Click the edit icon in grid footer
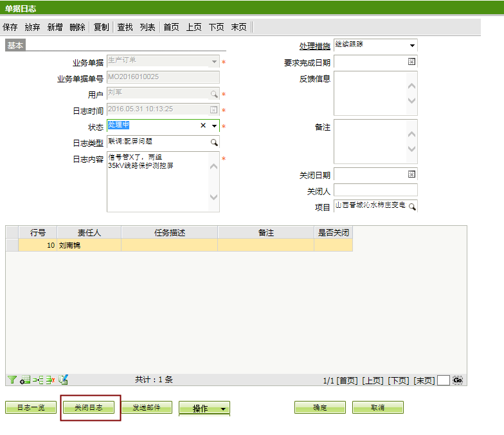Screen dimensions: 504x435 63,380
